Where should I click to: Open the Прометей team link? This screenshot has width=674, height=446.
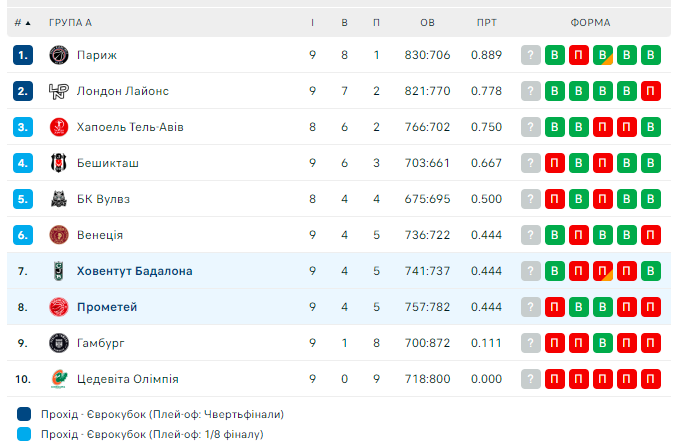point(107,307)
